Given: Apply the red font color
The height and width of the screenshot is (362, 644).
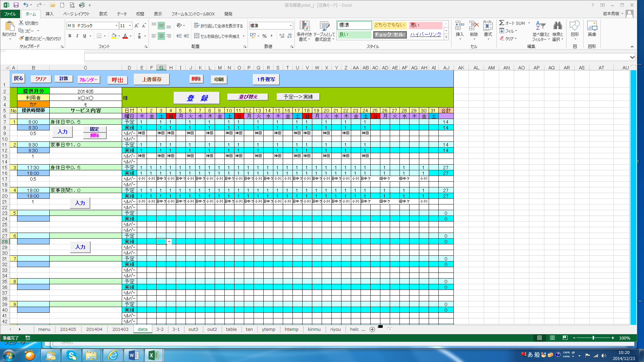Looking at the screenshot, I should 125,36.
